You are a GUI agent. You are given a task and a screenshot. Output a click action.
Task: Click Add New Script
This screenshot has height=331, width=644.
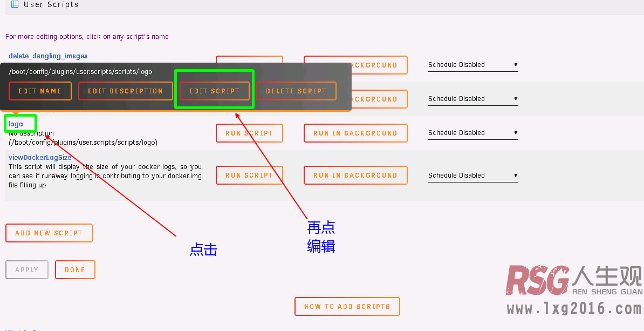49,233
